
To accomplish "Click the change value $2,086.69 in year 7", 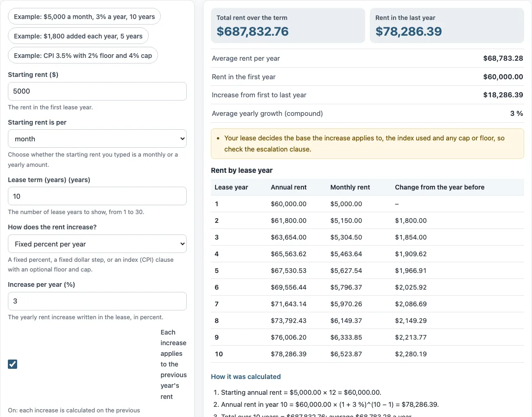I will (x=411, y=303).
